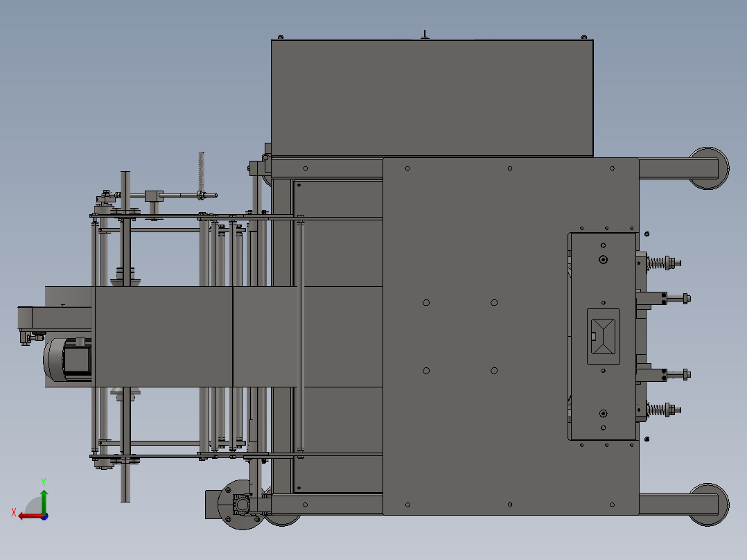Select the upper-right caster wheel

point(709,168)
